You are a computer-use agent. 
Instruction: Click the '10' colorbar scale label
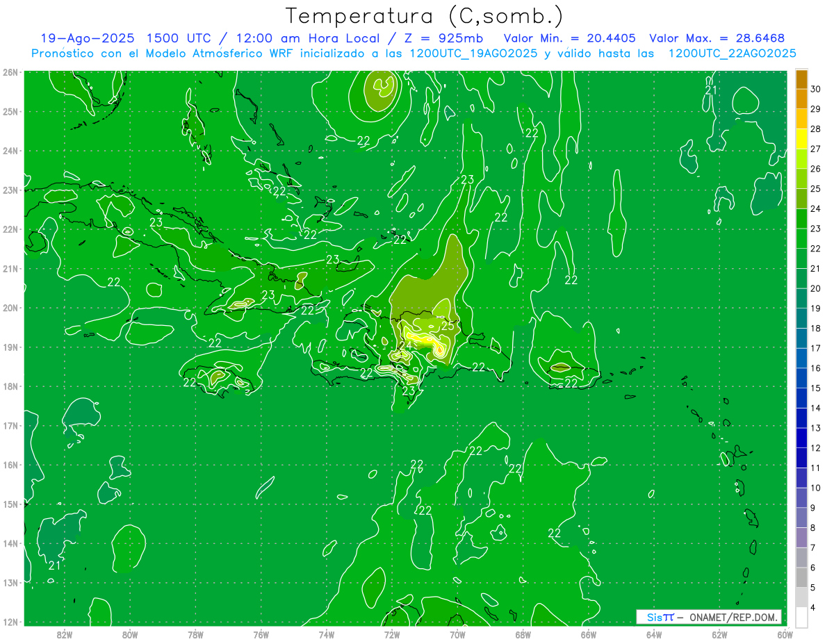[x=816, y=488]
